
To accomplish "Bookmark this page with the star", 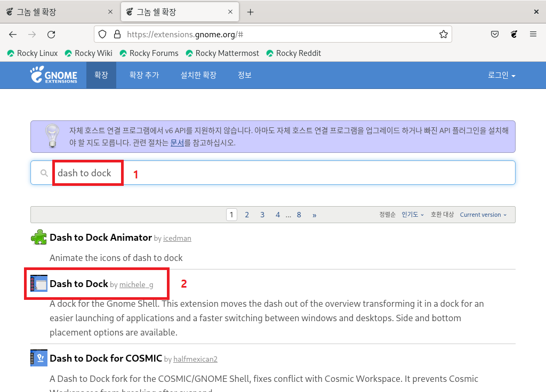I will coord(443,34).
